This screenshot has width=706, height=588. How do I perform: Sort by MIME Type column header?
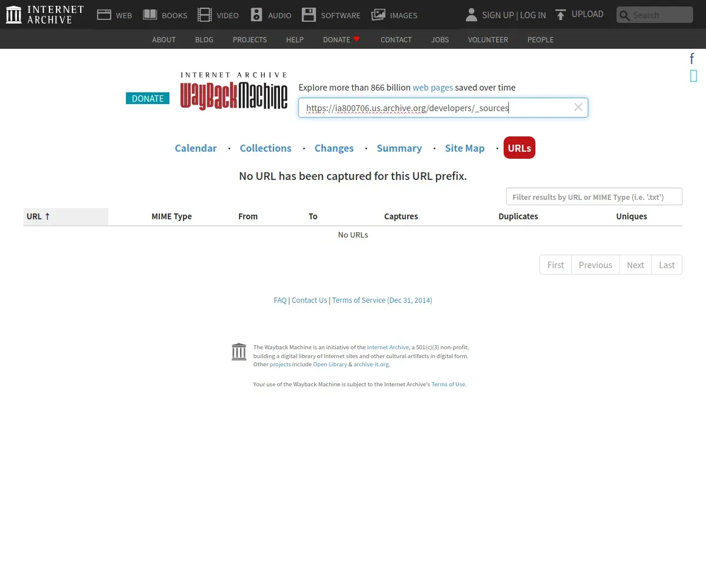(171, 216)
